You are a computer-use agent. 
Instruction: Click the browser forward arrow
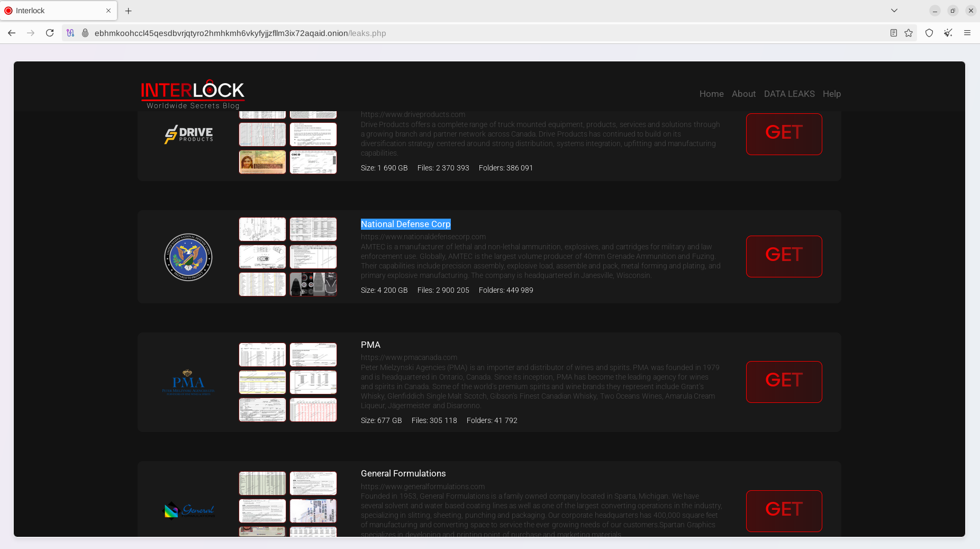pyautogui.click(x=31, y=33)
